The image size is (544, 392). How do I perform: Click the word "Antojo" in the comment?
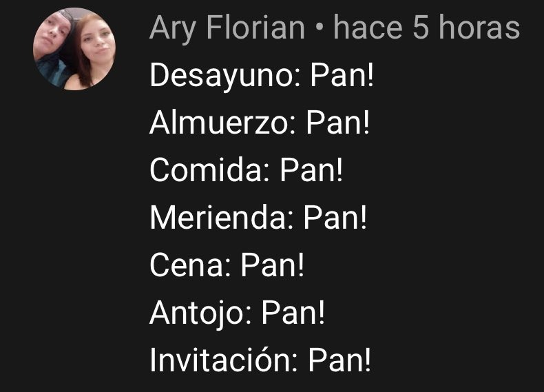tap(198, 313)
